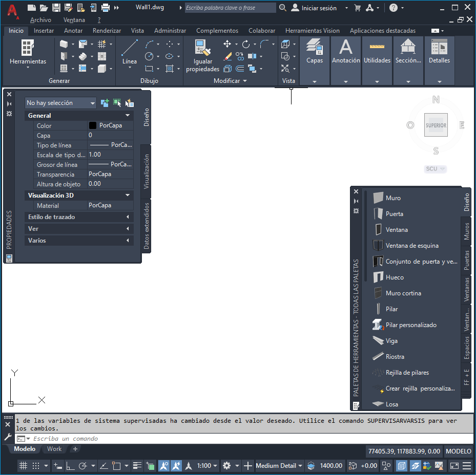The height and width of the screenshot is (475, 476).
Task: Click the Offset tool icon in Modificar
Action: pyautogui.click(x=240, y=69)
